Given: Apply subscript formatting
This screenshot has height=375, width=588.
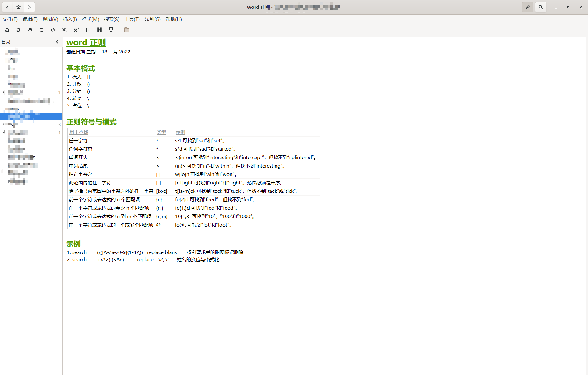Looking at the screenshot, I should [x=65, y=30].
